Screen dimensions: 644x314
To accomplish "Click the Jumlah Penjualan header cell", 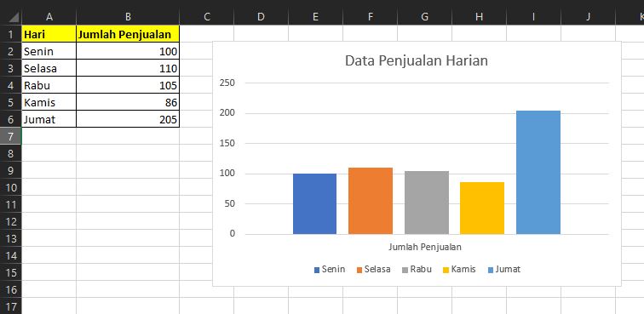I will (128, 34).
